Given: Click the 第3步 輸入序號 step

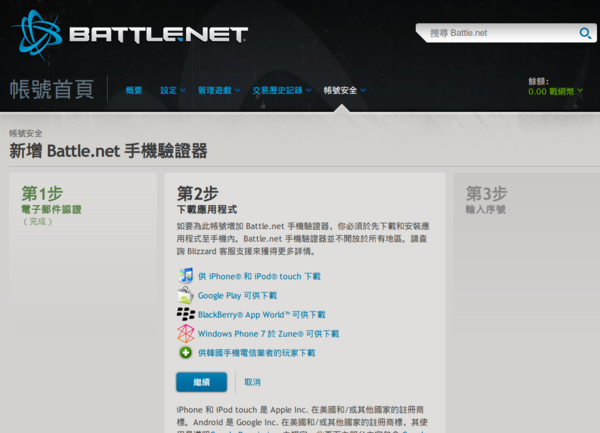Looking at the screenshot, I should [486, 200].
